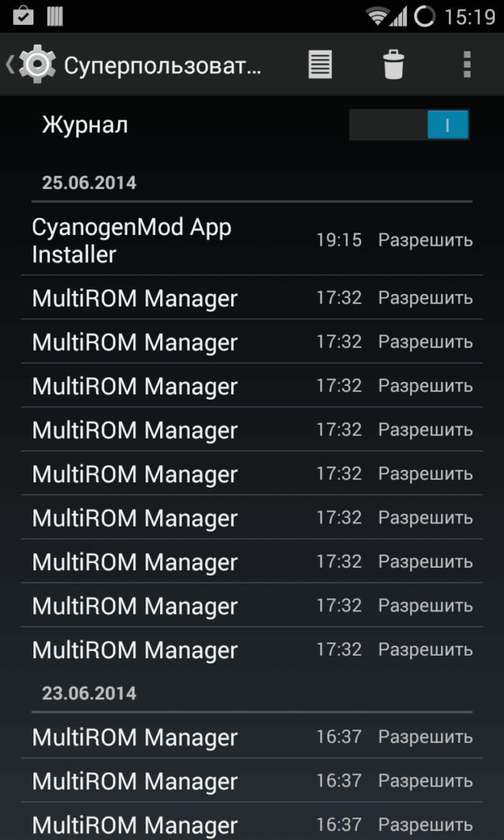Select the 25.06.2014 date header

point(89,184)
